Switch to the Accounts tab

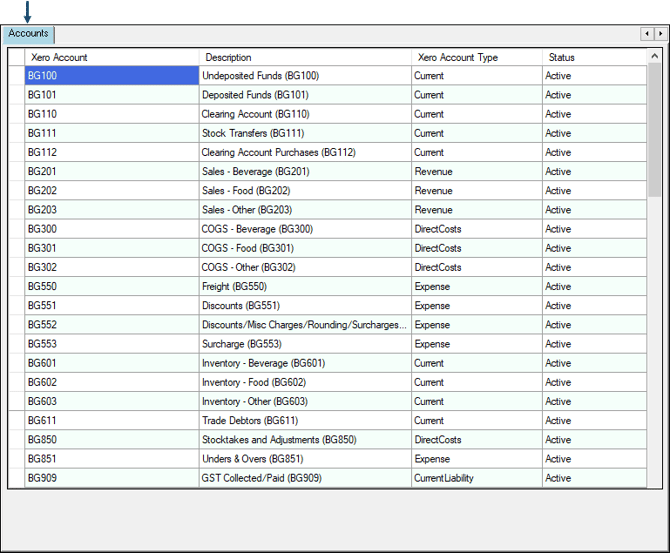[28, 34]
